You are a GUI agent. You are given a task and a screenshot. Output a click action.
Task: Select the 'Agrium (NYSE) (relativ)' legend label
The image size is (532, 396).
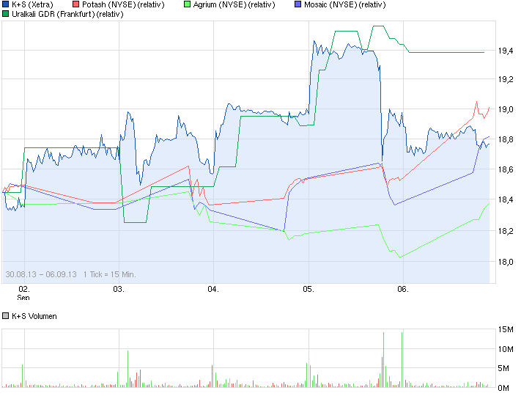[x=234, y=4]
